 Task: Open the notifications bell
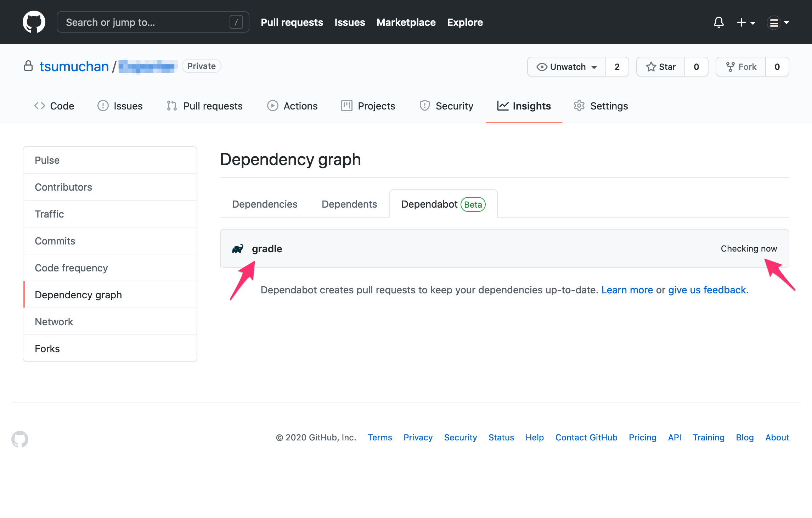(x=718, y=22)
